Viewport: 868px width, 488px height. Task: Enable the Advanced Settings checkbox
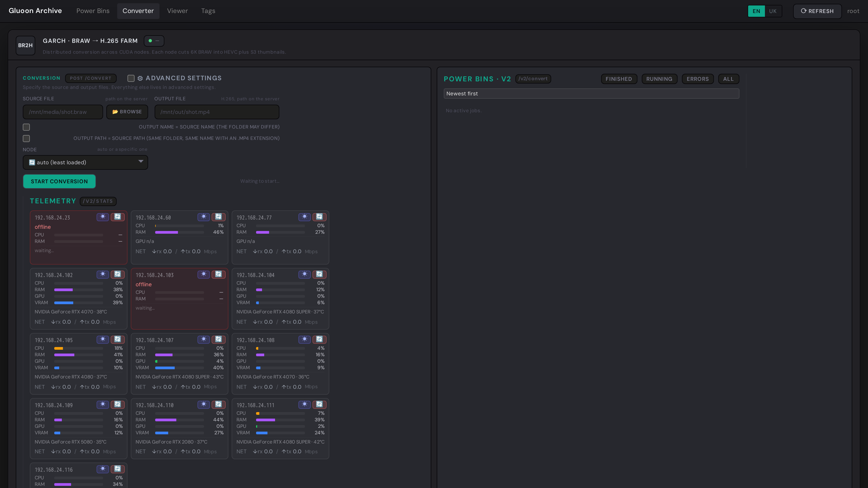[131, 78]
